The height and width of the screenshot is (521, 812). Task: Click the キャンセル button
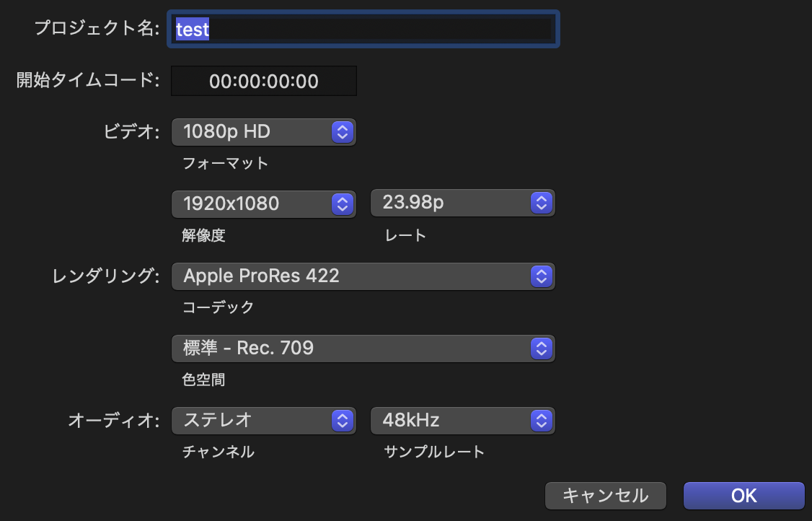[605, 496]
